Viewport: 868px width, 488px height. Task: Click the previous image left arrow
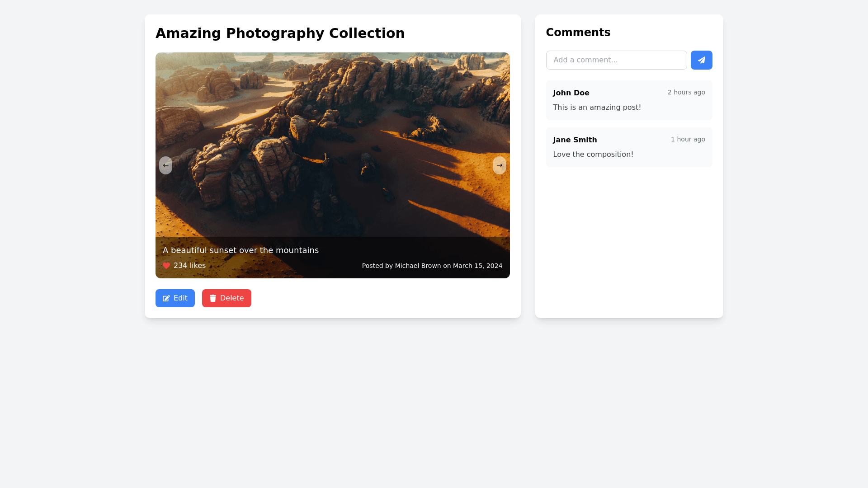165,165
